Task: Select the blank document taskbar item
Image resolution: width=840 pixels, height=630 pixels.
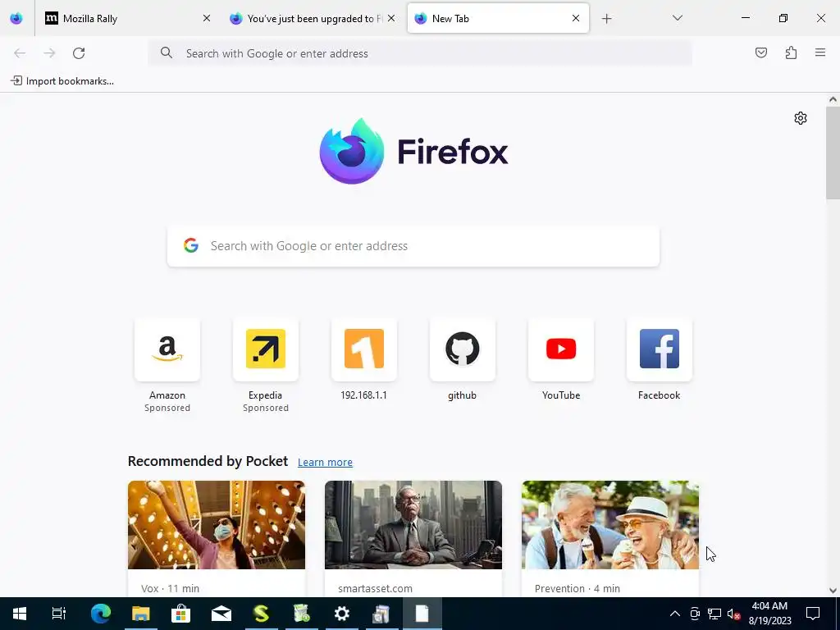Action: click(x=422, y=614)
